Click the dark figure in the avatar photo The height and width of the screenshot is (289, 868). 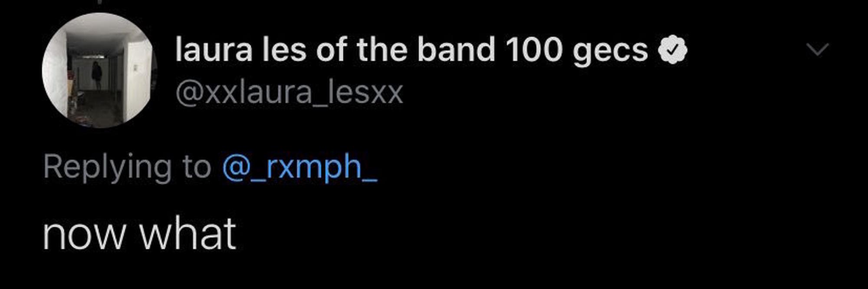click(x=97, y=74)
